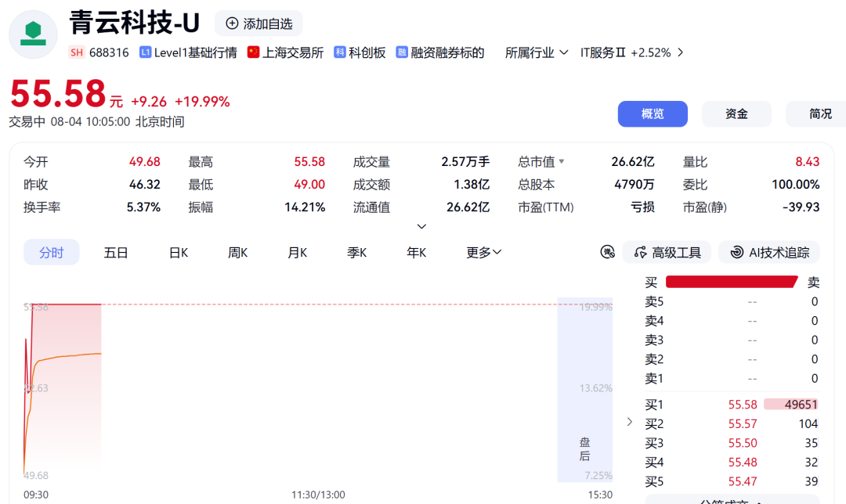Viewport: 846px width, 504px height.
Task: Select the 年K chart tab
Action: pos(416,252)
